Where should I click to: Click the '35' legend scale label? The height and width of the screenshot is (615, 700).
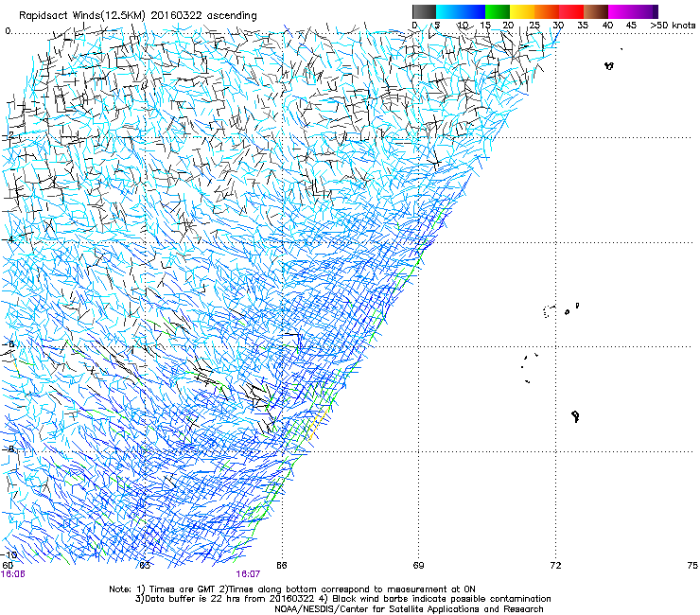click(583, 25)
